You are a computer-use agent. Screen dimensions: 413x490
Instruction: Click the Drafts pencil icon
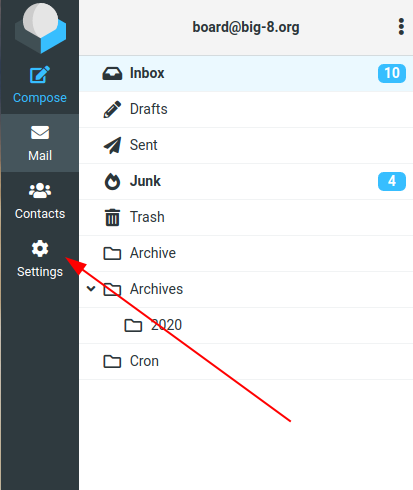(x=112, y=109)
